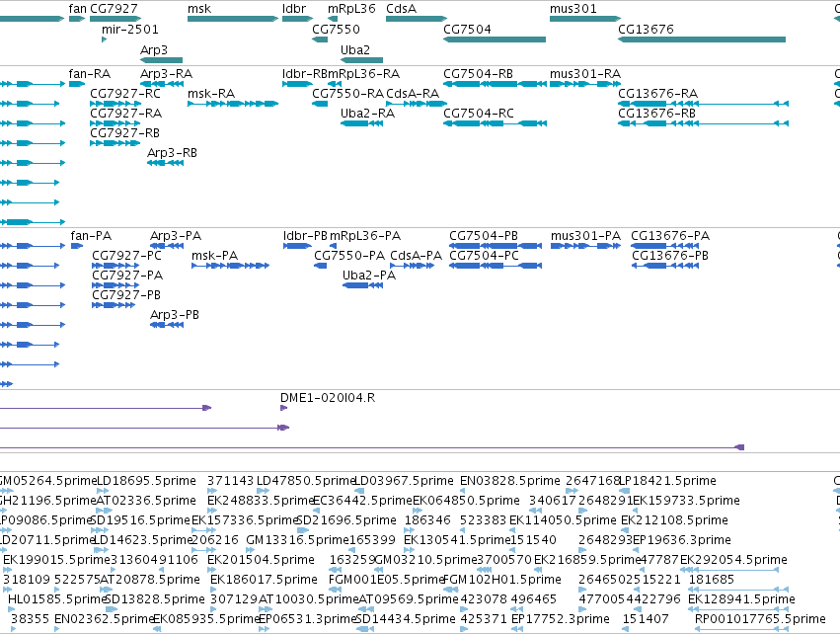Click the EK159733.5prime EST label
Image resolution: width=840 pixels, height=634 pixels.
click(x=686, y=501)
